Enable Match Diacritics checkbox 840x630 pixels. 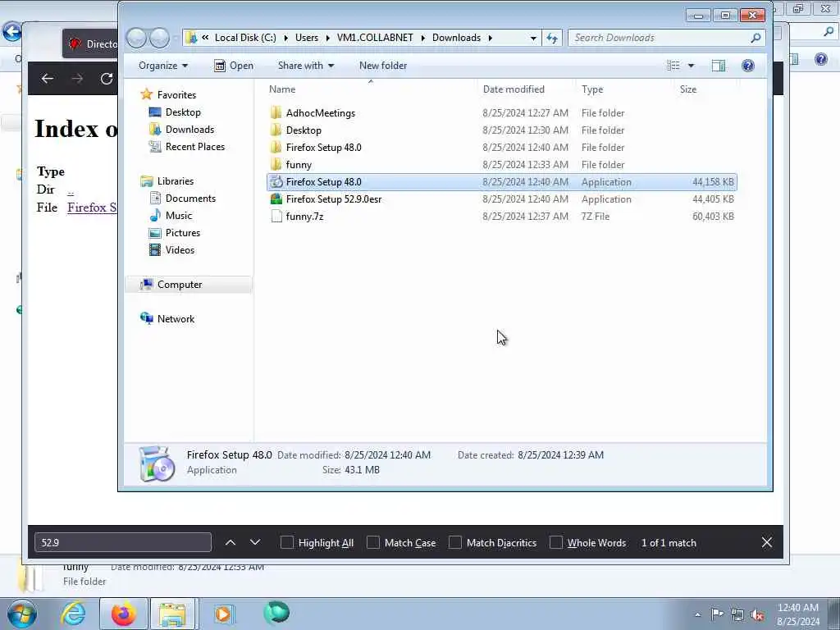[454, 543]
